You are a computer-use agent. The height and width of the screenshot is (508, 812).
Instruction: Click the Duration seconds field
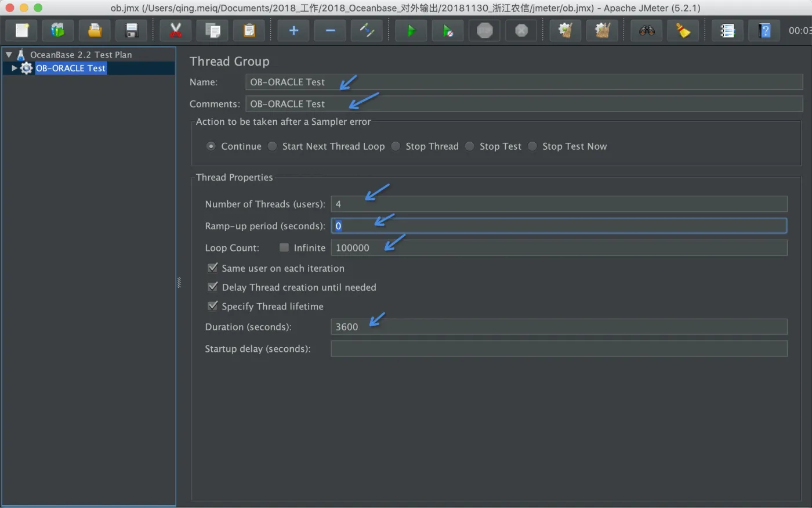tap(559, 327)
